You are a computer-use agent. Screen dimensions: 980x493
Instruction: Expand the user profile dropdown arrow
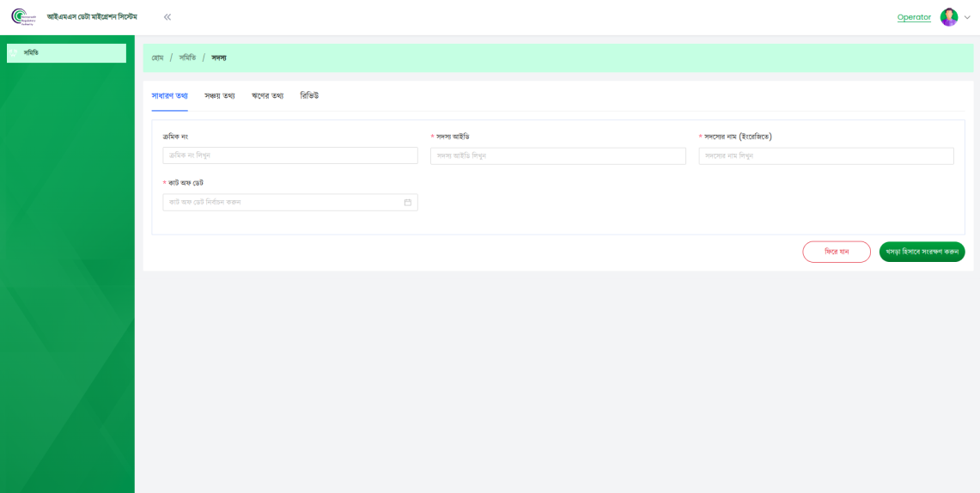coord(967,17)
